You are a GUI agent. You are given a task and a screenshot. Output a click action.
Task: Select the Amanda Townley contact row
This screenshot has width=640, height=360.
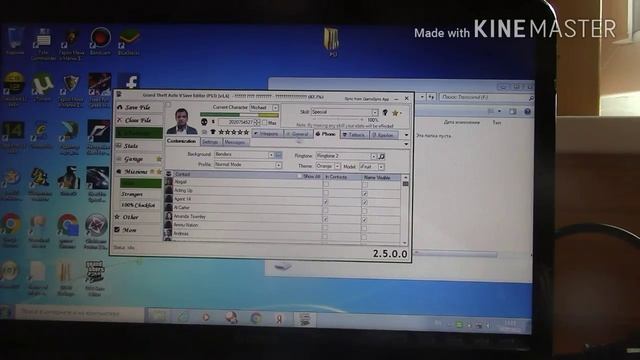pyautogui.click(x=282, y=217)
